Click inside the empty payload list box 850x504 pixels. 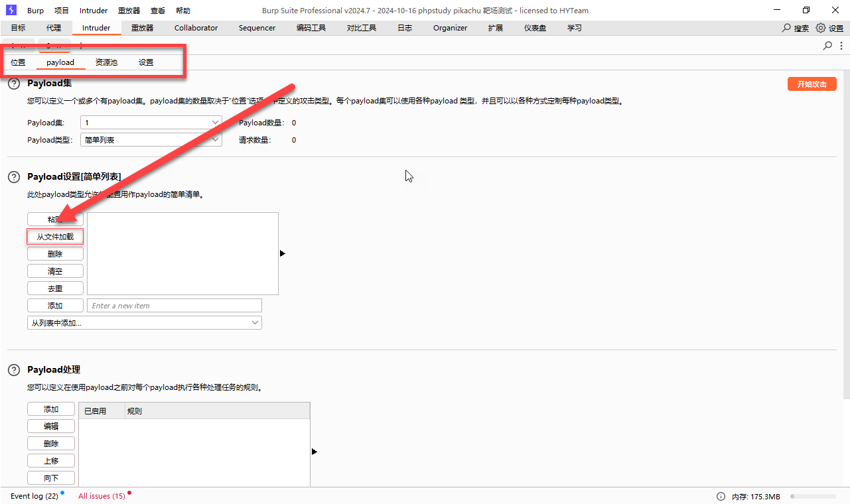[x=182, y=253]
